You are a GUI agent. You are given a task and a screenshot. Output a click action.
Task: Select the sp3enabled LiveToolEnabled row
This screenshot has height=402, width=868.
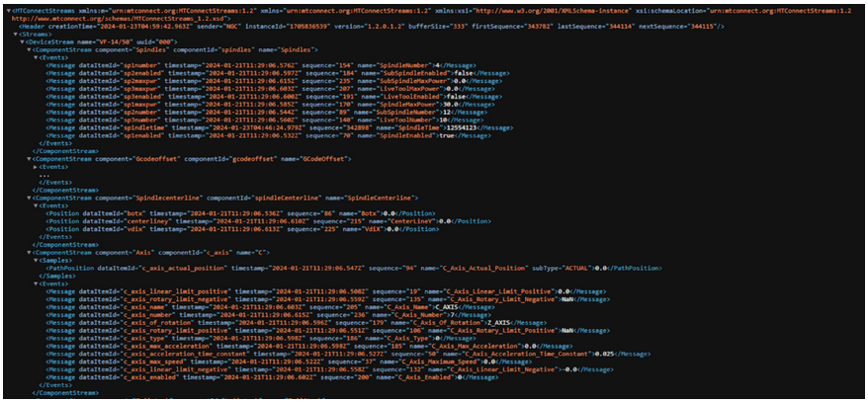273,96
